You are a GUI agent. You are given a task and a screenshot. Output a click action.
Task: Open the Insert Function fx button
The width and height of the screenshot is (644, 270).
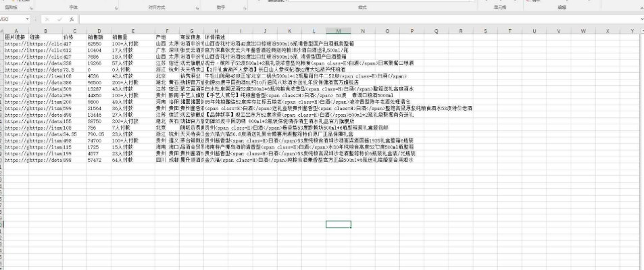72,20
